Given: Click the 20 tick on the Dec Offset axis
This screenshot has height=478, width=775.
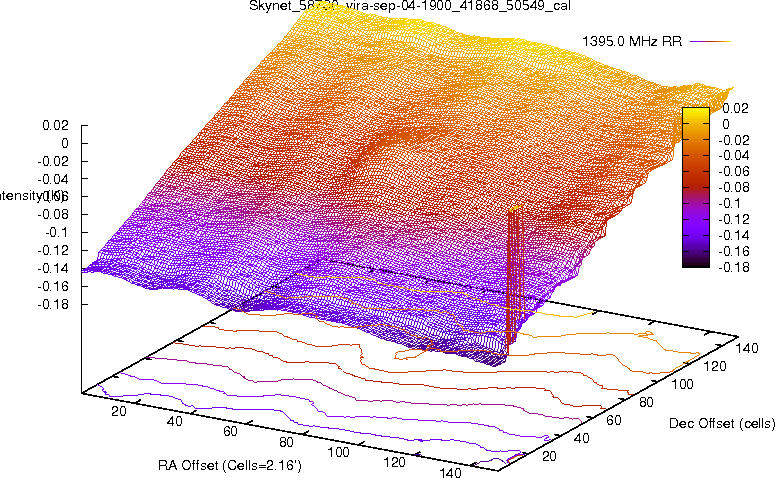Looking at the screenshot, I should [549, 456].
